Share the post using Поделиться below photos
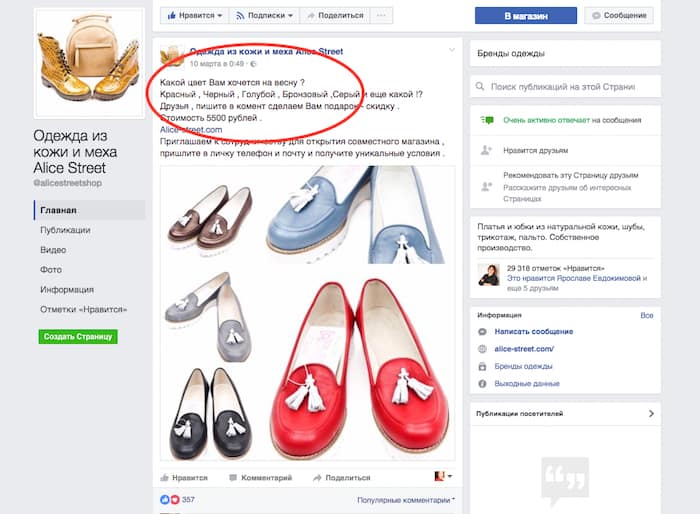Image resolution: width=700 pixels, height=514 pixels. pyautogui.click(x=340, y=478)
